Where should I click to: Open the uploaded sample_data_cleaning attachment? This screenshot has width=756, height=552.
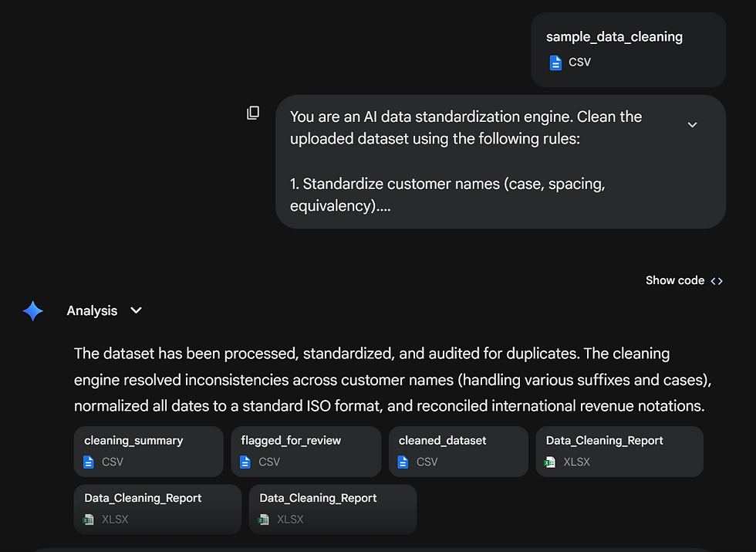(628, 49)
